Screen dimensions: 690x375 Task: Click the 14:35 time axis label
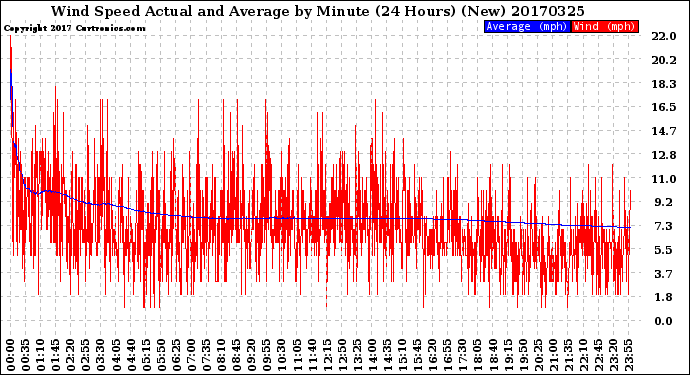pyautogui.click(x=387, y=355)
